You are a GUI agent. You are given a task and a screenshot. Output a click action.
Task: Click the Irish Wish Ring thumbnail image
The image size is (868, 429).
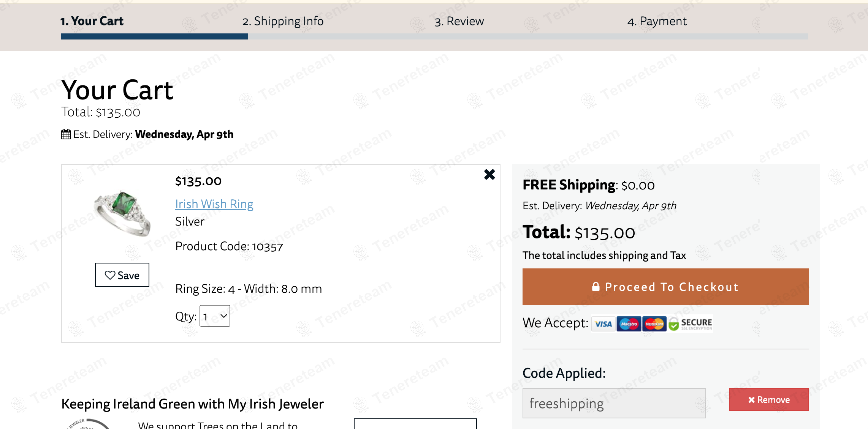point(122,213)
